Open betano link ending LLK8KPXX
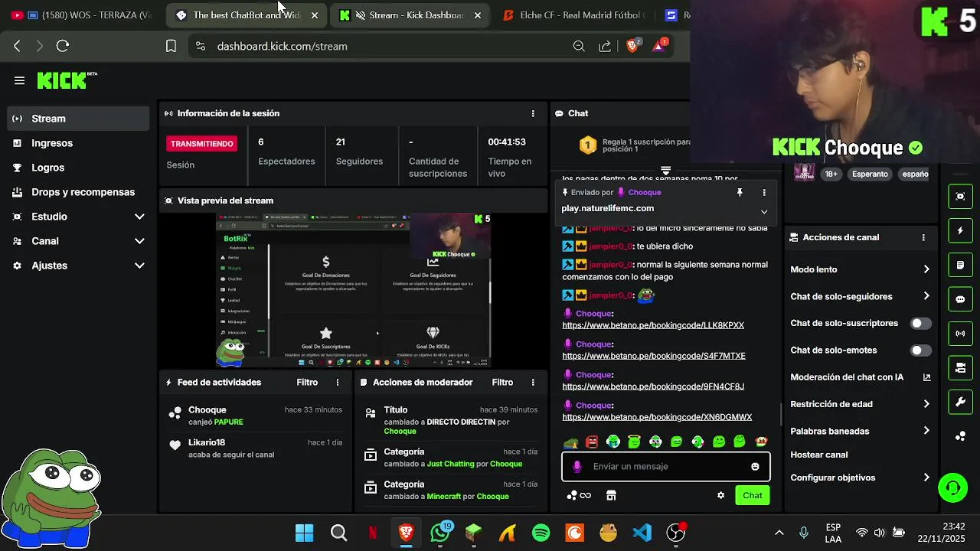 point(653,325)
